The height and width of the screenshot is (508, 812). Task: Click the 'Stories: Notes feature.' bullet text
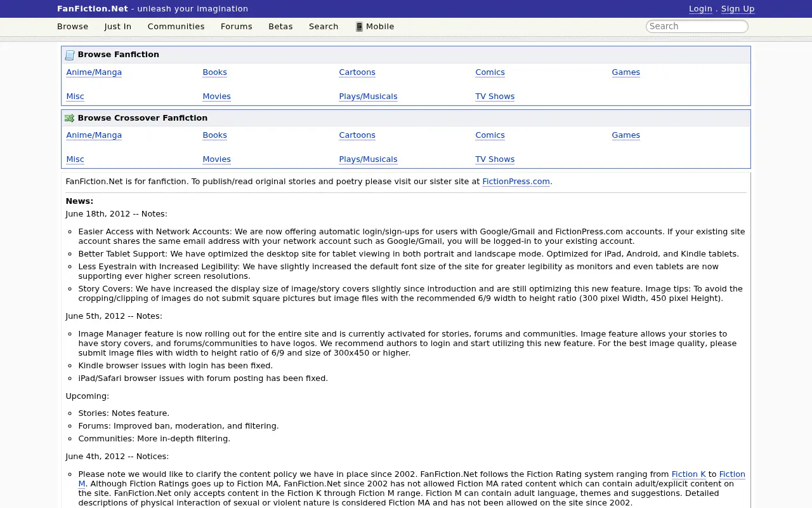click(x=124, y=413)
